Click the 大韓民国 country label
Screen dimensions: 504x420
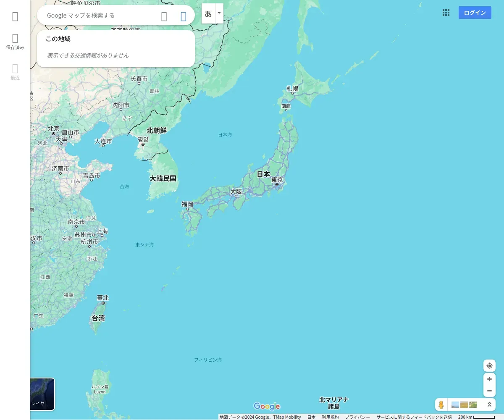coord(163,178)
